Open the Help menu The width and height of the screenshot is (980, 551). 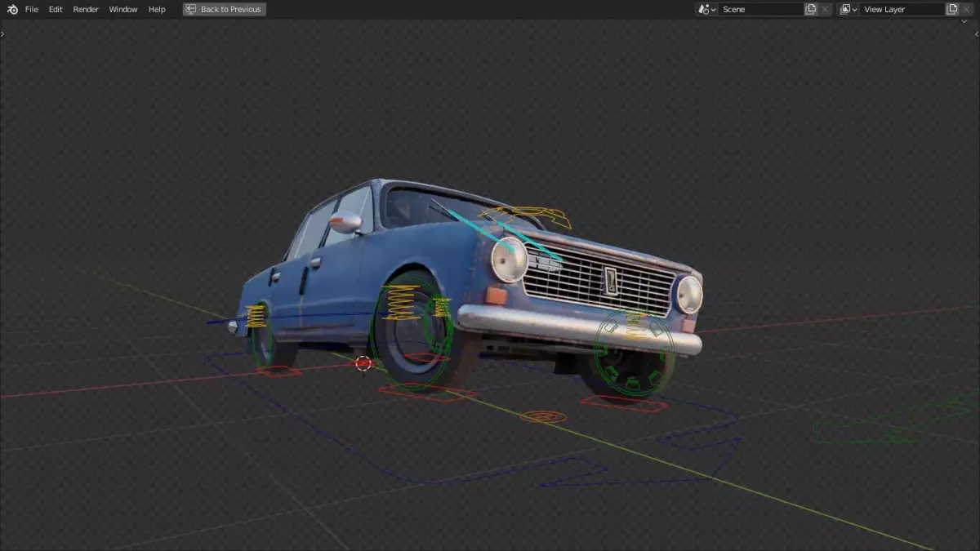click(157, 9)
